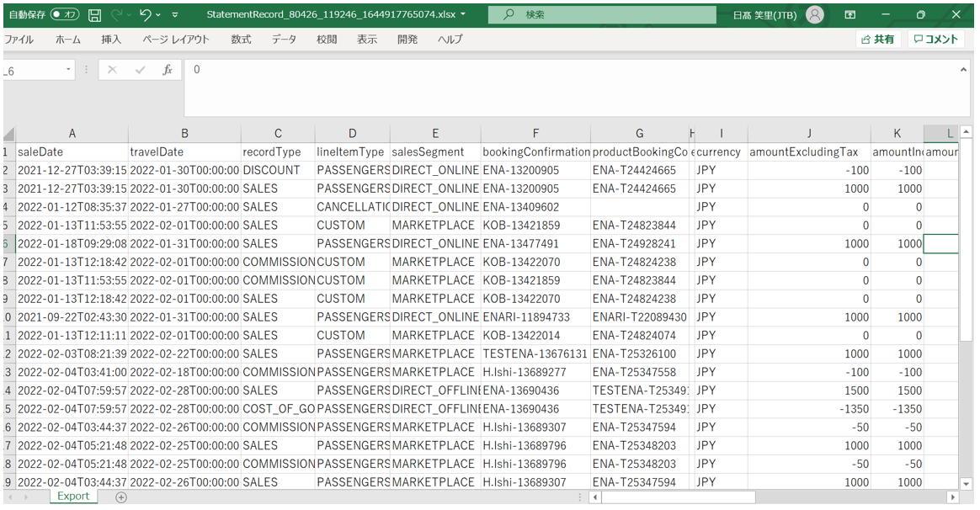Open the ファイル menu
Viewport: 980px width, 510px height.
[x=19, y=40]
